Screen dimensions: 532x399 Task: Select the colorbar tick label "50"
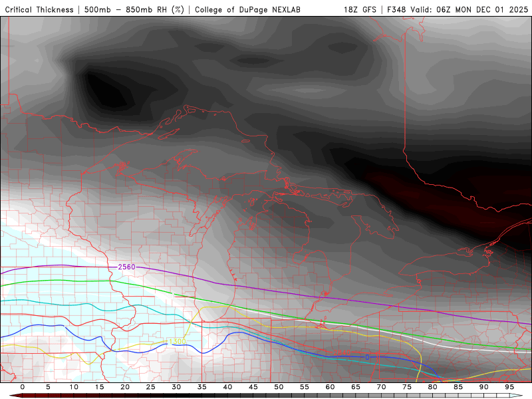[x=279, y=387]
